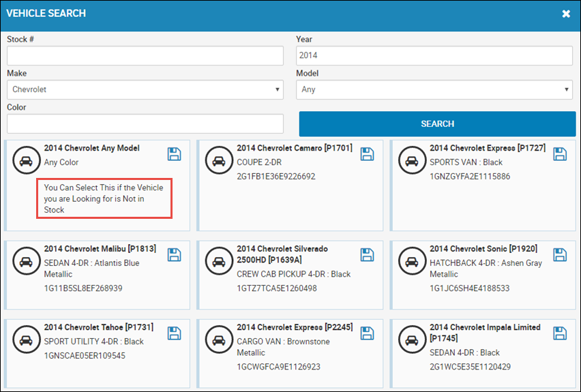The height and width of the screenshot is (392, 581).
Task: Close the Vehicle Search dialog
Action: (566, 14)
